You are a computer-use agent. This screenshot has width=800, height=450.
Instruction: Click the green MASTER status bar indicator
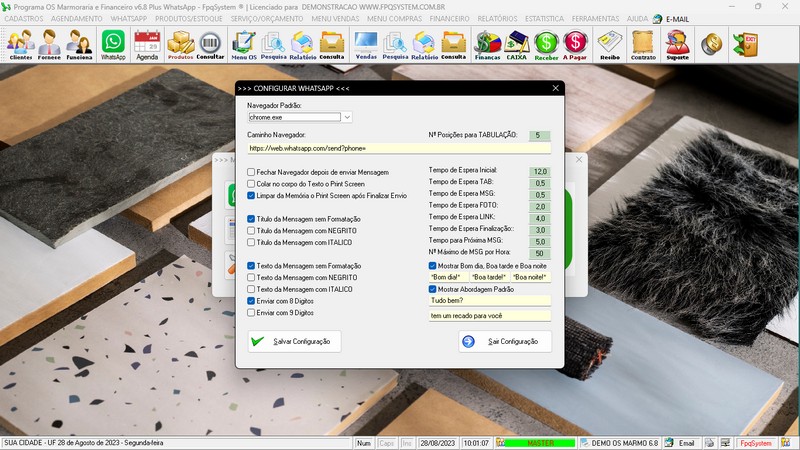[x=540, y=443]
